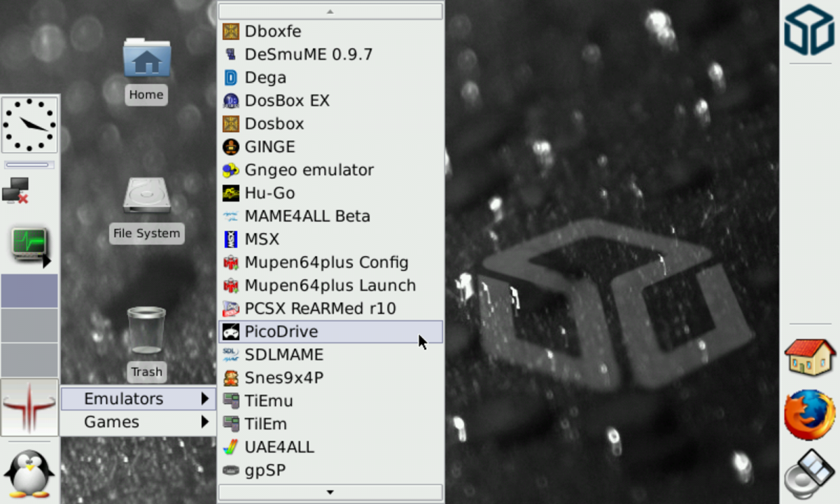Click the analog clock widget
The width and height of the screenshot is (840, 504).
[29, 125]
